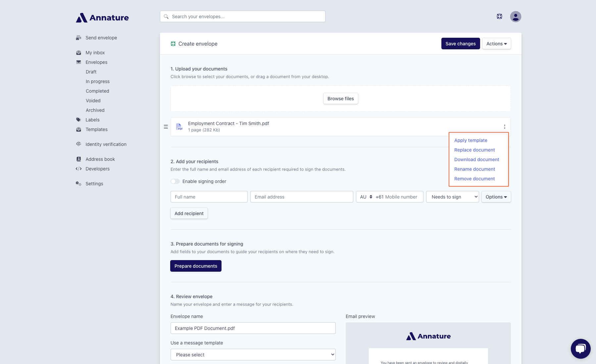This screenshot has width=596, height=364.
Task: Go to Send envelope page
Action: point(101,38)
